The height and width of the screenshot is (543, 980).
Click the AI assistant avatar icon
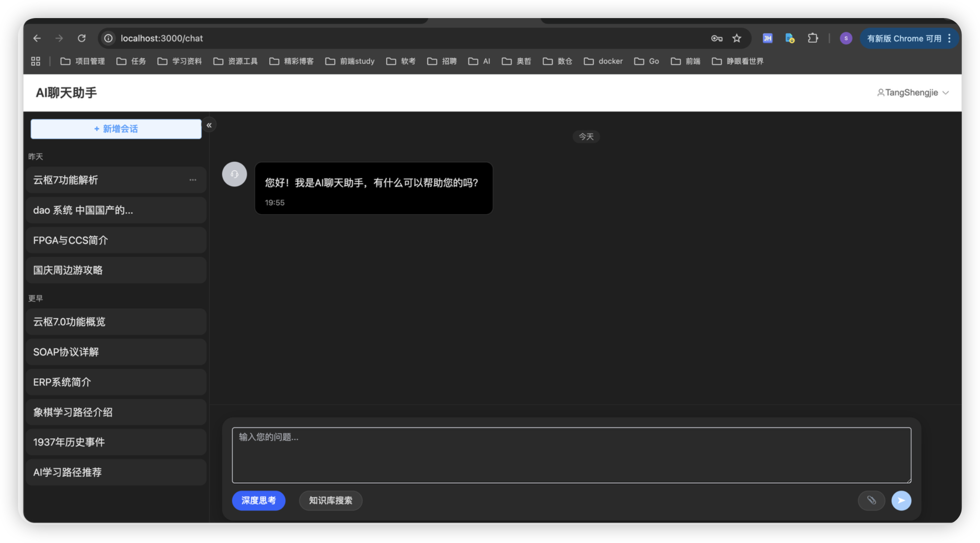[234, 174]
